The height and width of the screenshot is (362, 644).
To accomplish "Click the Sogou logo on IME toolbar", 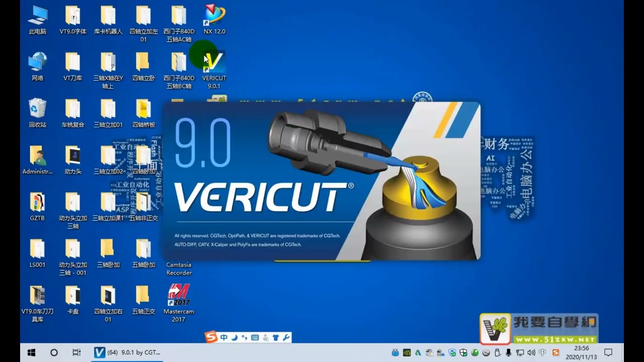I will click(x=211, y=337).
